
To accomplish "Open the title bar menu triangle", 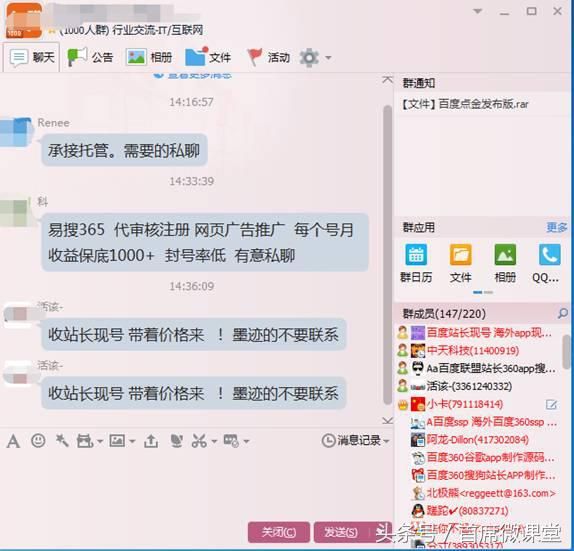I will pyautogui.click(x=478, y=11).
